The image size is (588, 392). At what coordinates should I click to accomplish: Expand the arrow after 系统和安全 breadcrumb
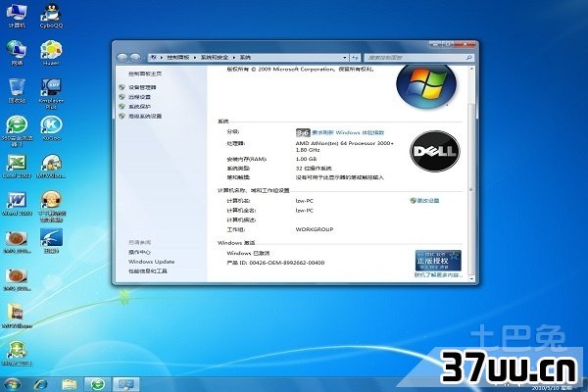tap(234, 58)
